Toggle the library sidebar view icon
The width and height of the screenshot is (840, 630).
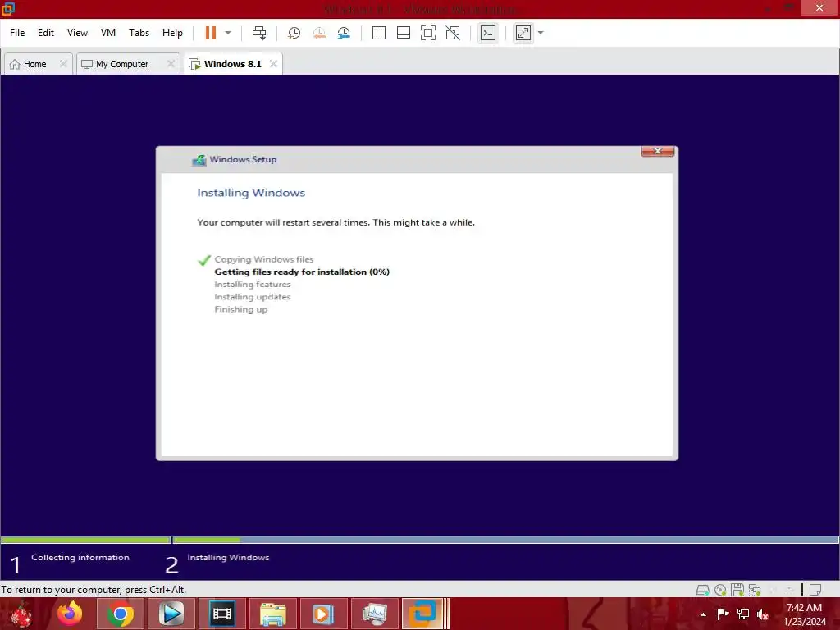[379, 33]
